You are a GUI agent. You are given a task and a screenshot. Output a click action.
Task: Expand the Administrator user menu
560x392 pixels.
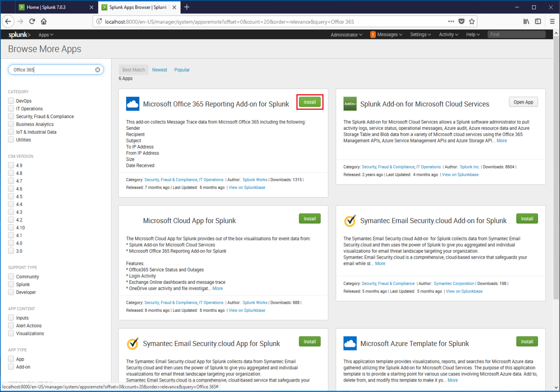[346, 35]
